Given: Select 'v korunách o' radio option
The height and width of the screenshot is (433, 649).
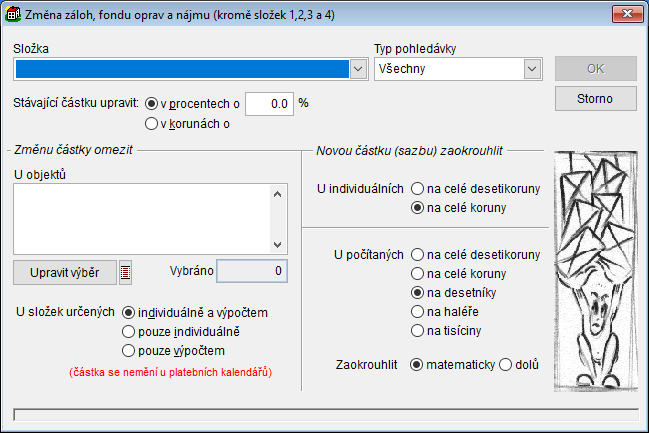Looking at the screenshot, I should click(152, 124).
